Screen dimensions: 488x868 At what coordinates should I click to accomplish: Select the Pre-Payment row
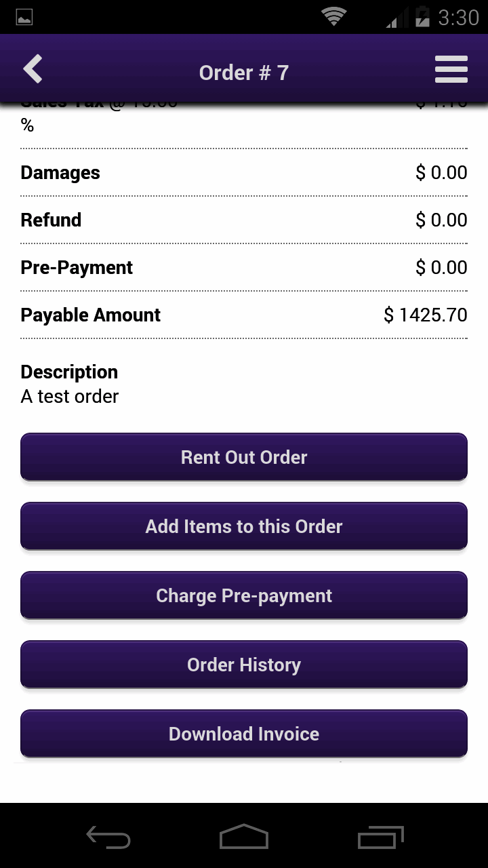tap(244, 267)
